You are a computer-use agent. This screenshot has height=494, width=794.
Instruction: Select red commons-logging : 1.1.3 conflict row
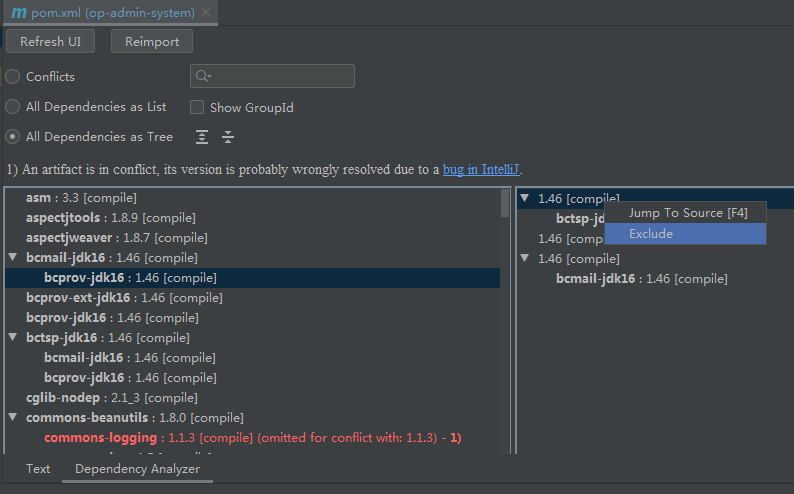pyautogui.click(x=252, y=438)
